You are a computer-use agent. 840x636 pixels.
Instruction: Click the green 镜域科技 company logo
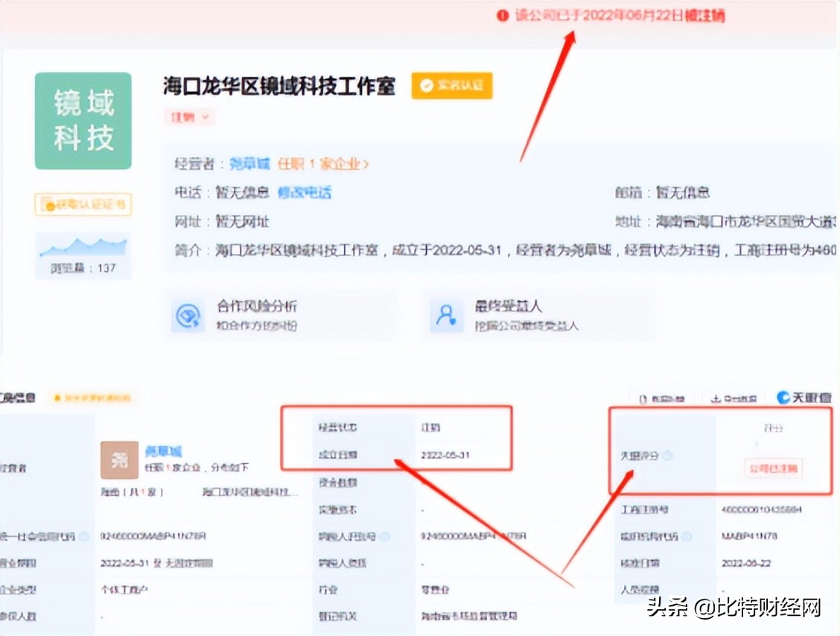(x=83, y=120)
